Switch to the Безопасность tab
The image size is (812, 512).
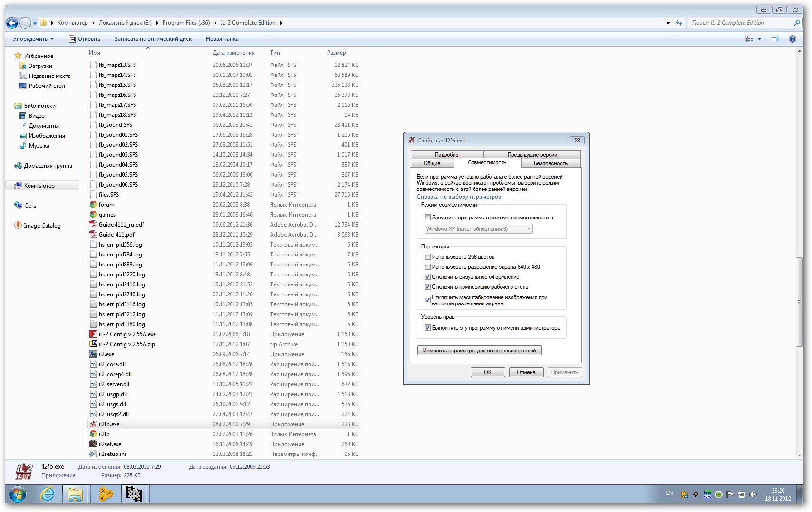(551, 163)
